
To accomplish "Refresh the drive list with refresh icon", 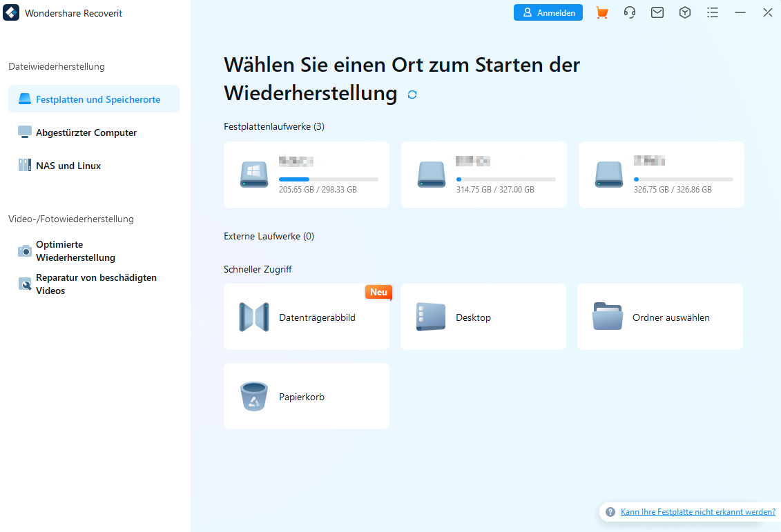I will click(412, 95).
